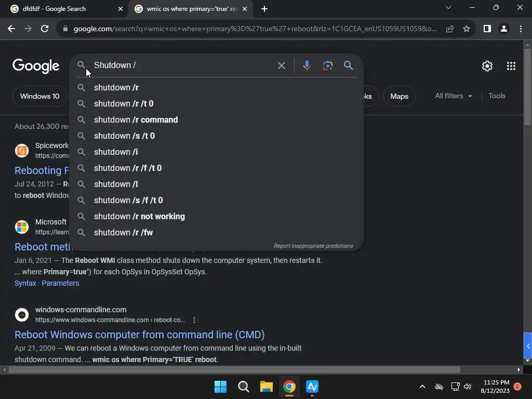This screenshot has width=532, height=399.
Task: Reload the current page
Action: click(45, 29)
